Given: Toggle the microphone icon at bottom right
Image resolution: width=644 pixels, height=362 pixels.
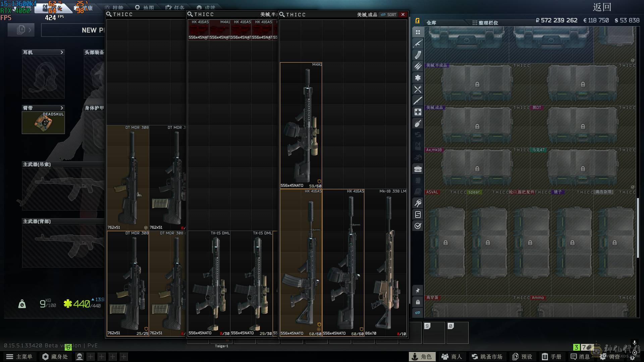Looking at the screenshot, I should click(634, 343).
